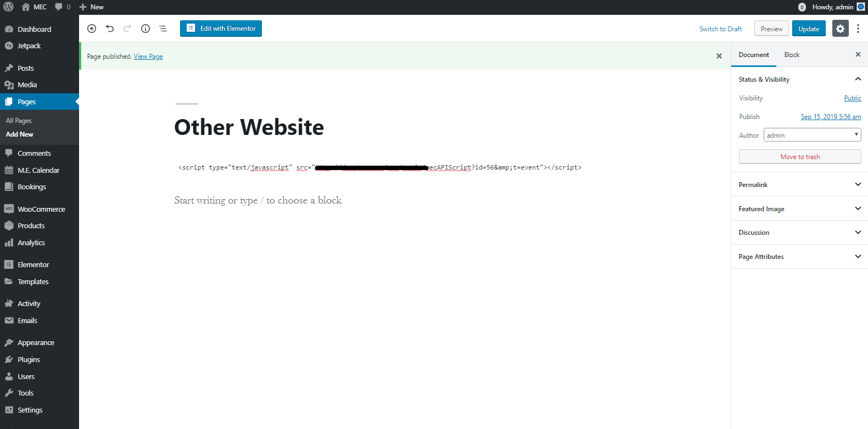Edit publish date Sep 15, 2019
This screenshot has height=429, width=868.
point(831,117)
